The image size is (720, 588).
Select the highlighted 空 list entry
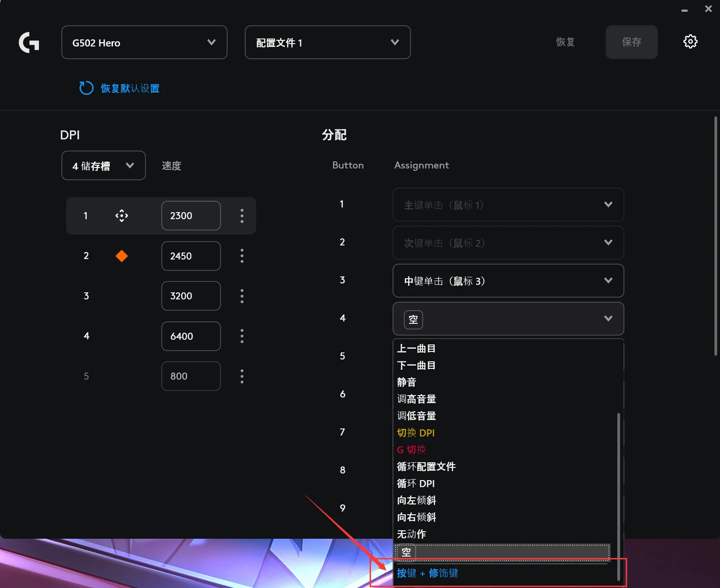502,552
